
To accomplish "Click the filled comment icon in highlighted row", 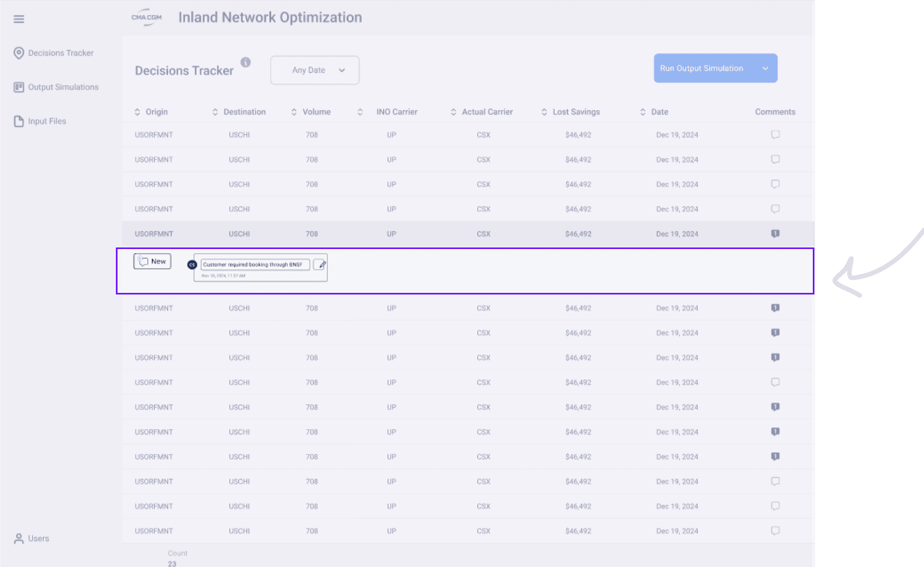I will (x=775, y=234).
